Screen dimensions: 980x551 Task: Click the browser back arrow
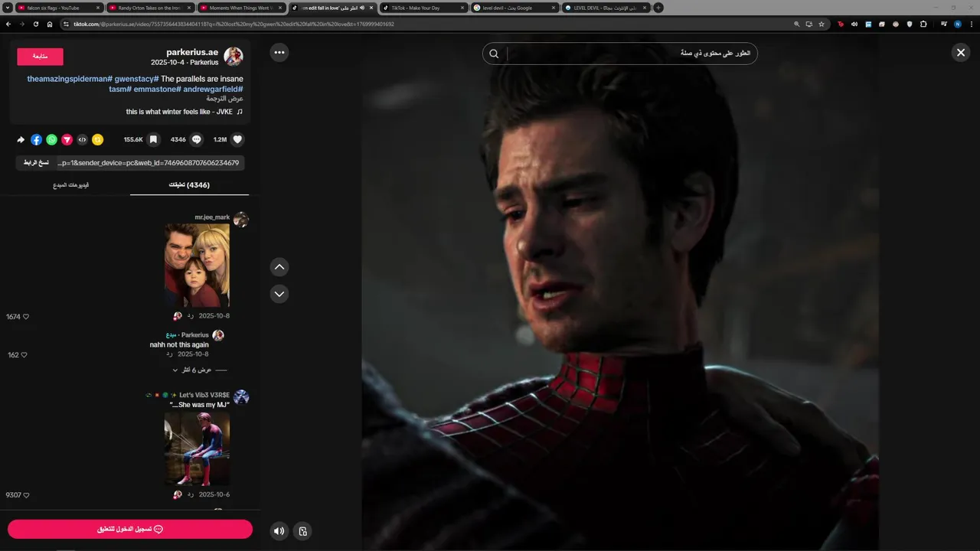click(8, 24)
